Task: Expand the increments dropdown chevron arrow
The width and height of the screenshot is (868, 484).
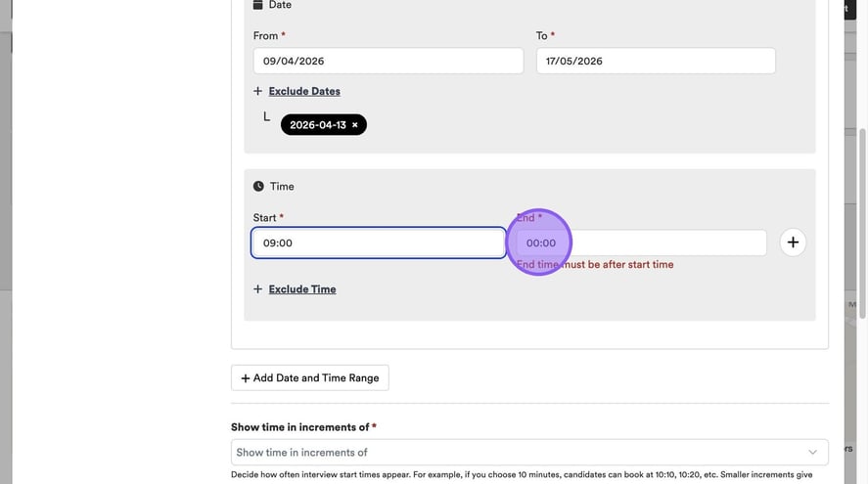Action: pyautogui.click(x=812, y=452)
